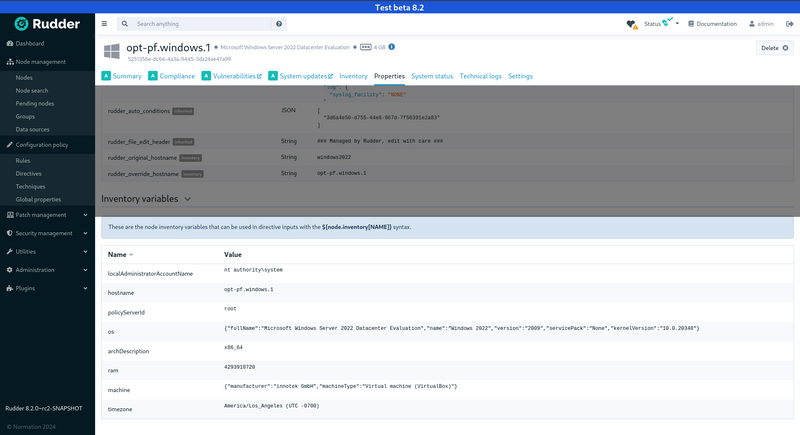800x435 pixels.
Task: Click the os variable name
Action: [x=111, y=332]
